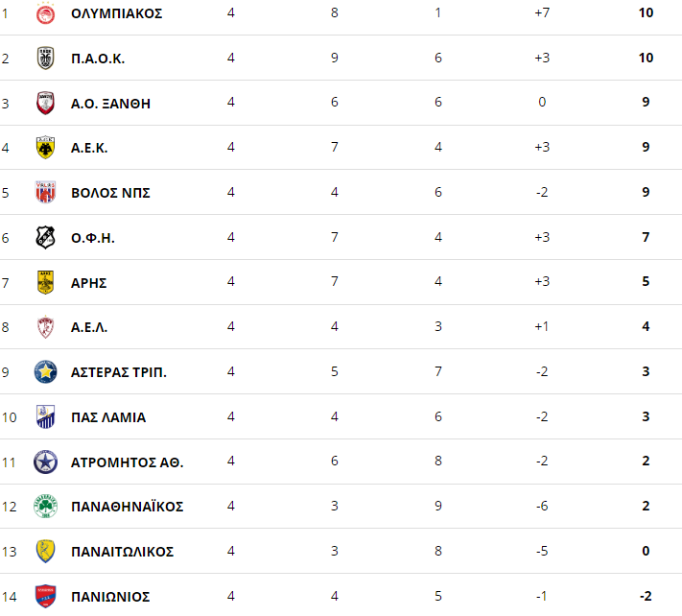Click the ΠΑΝΙΩΝΙΟΣ points value -2
Viewport: 682px width, 616px height.
coord(646,597)
